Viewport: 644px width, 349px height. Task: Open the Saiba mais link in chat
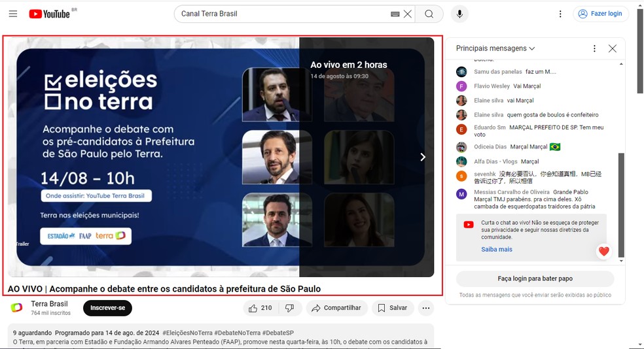(x=497, y=250)
